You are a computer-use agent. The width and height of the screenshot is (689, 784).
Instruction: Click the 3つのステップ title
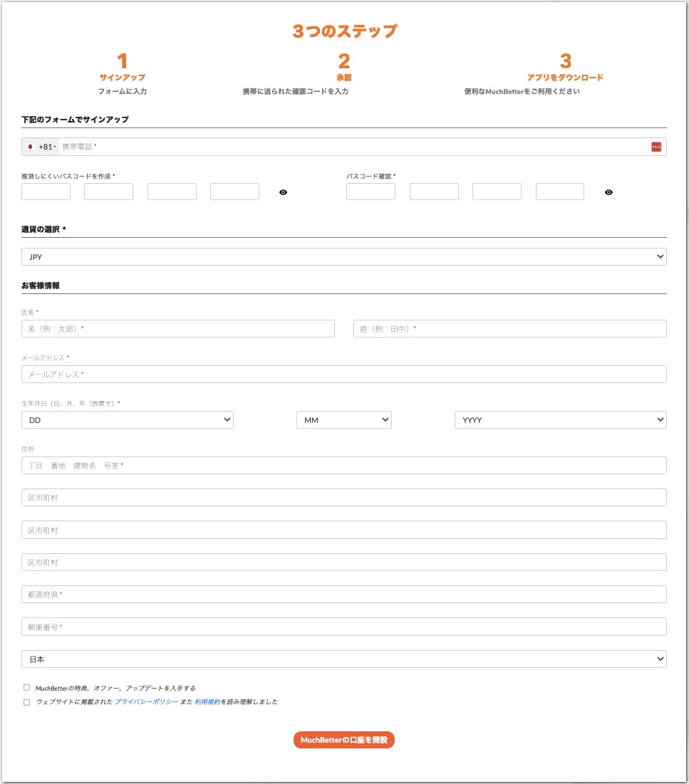coord(345,31)
